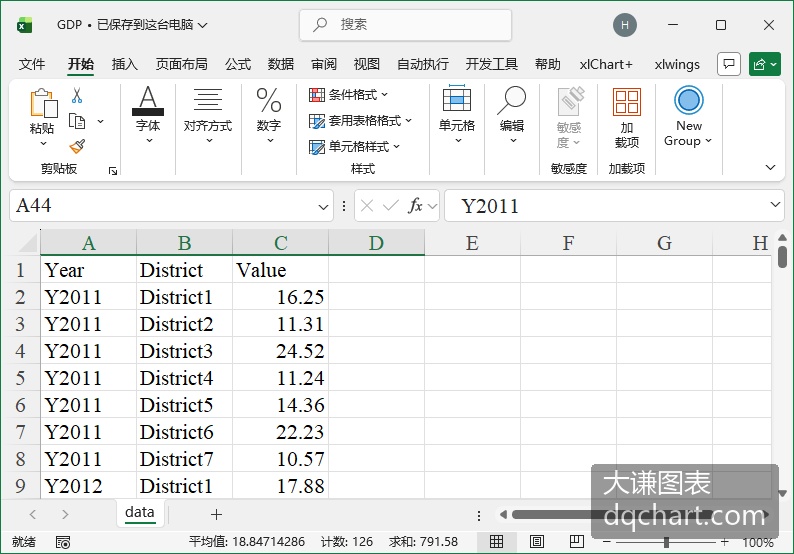Image resolution: width=794 pixels, height=554 pixels.
Task: Switch to the 插入 Insert tab
Action: (x=125, y=64)
